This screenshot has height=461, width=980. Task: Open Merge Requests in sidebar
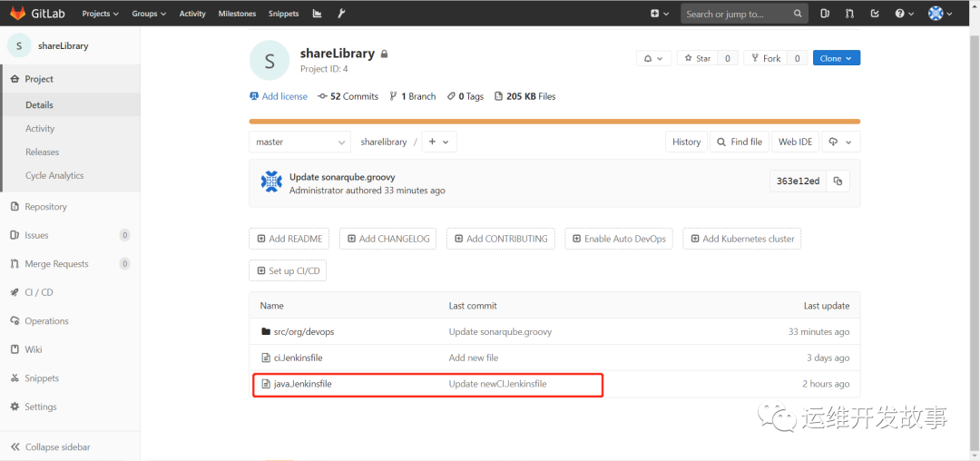[70, 264]
